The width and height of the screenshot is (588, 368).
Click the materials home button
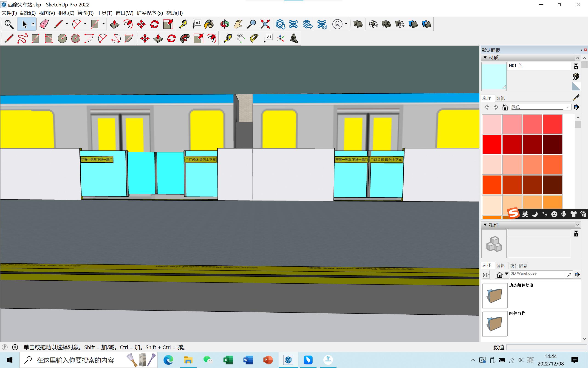coord(505,107)
